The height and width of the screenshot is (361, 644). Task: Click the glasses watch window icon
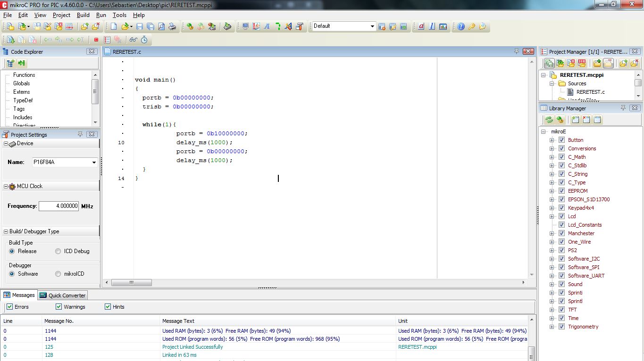coord(133,40)
